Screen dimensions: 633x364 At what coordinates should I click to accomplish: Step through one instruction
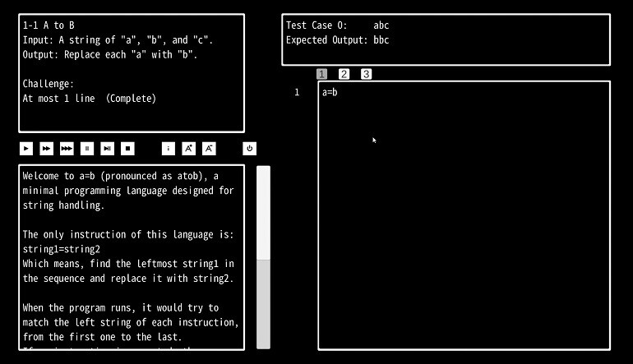pos(107,149)
